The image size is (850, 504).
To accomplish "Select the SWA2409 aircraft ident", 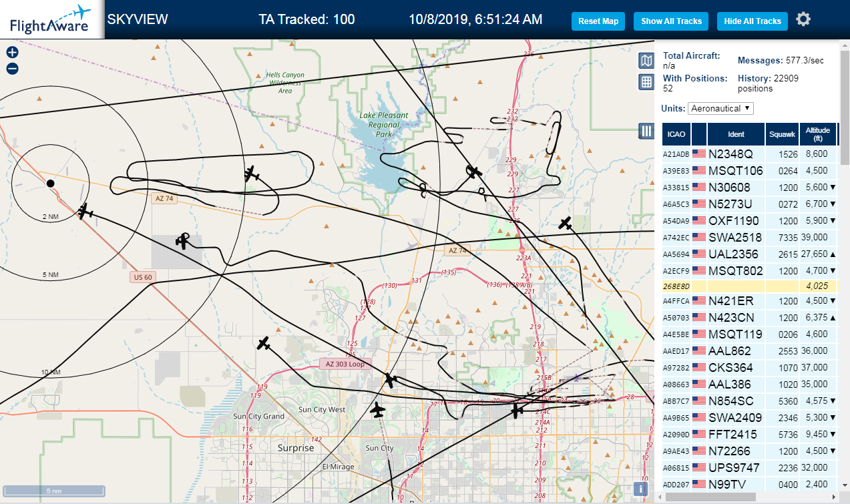I will click(734, 417).
